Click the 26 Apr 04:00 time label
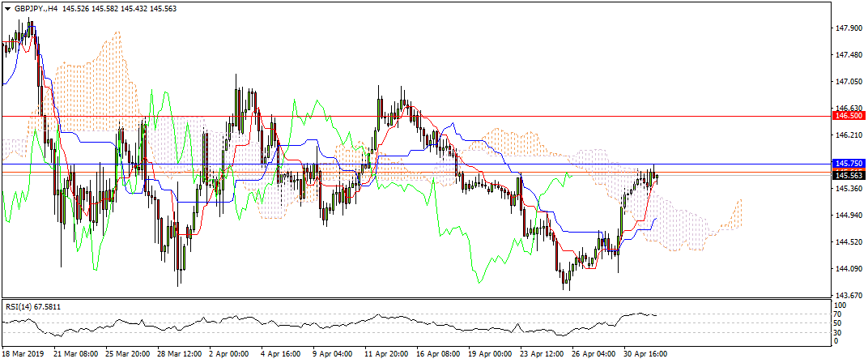Image resolution: width=868 pixels, height=363 pixels. click(x=594, y=353)
